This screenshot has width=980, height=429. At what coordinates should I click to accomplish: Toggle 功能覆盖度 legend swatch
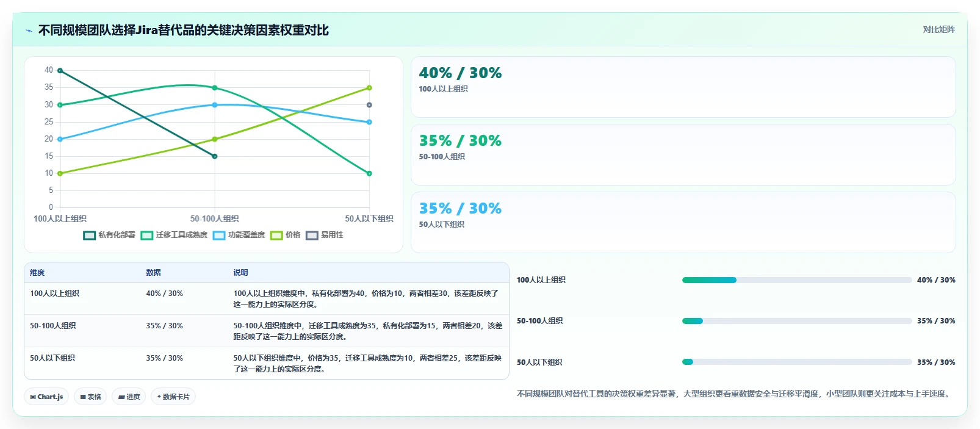click(219, 236)
